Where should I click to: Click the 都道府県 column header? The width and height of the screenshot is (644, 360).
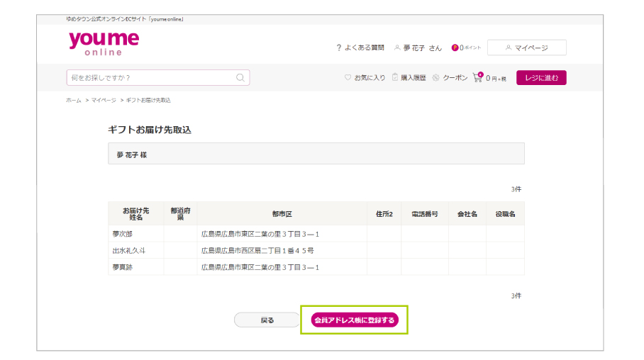point(180,214)
